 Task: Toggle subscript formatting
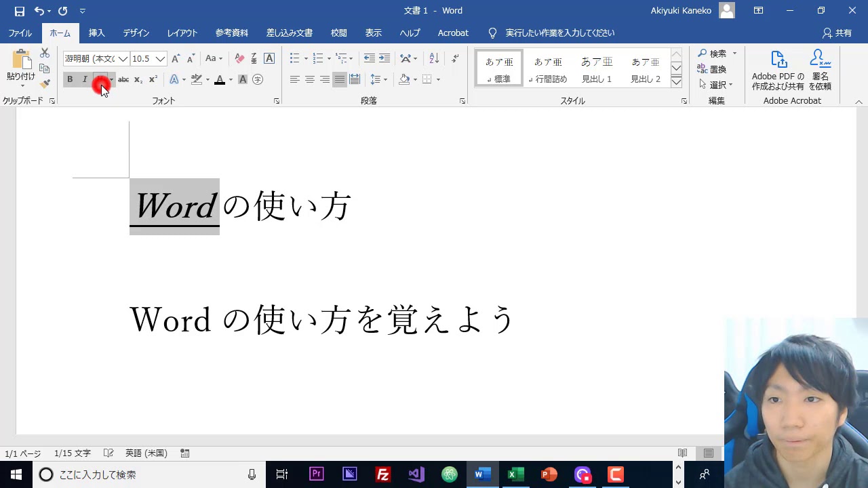[x=138, y=79]
